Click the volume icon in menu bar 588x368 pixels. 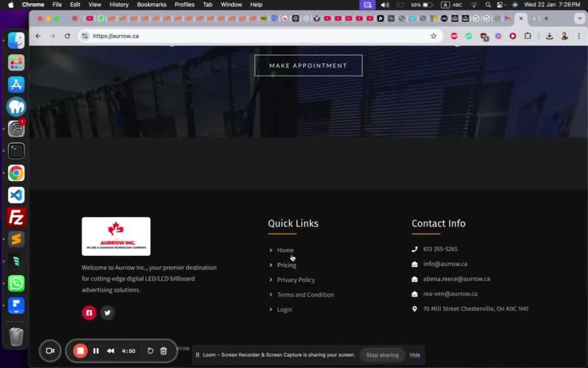(385, 5)
